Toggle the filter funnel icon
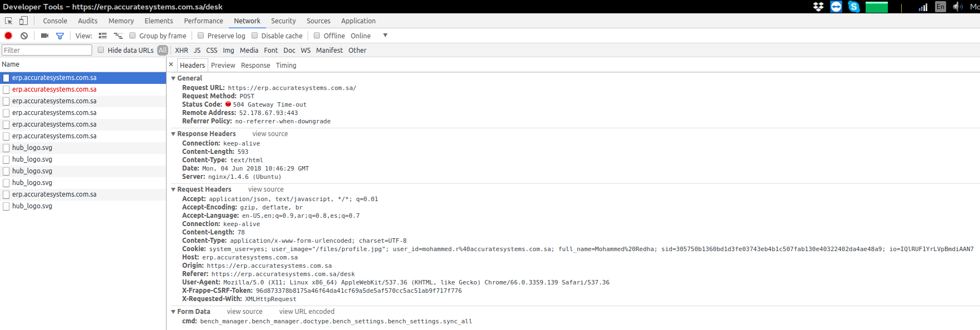Viewport: 980px width, 330px height. pyautogui.click(x=60, y=36)
